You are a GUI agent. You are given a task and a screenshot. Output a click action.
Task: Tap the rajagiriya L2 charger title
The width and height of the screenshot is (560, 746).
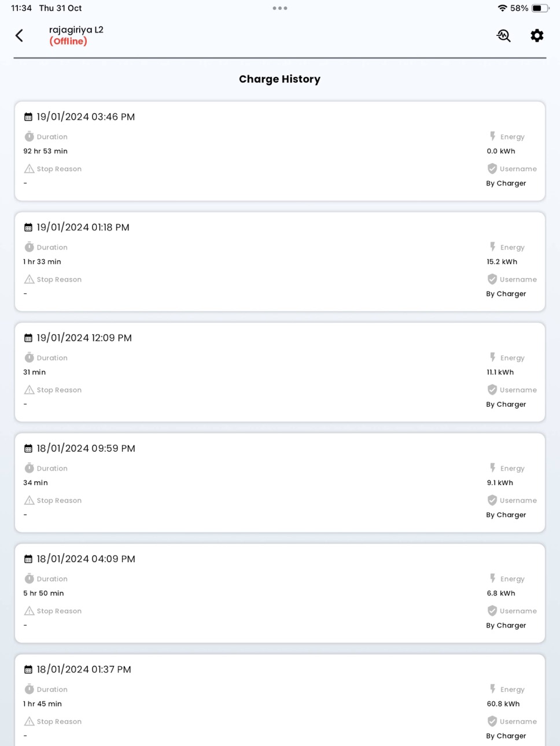tap(76, 29)
